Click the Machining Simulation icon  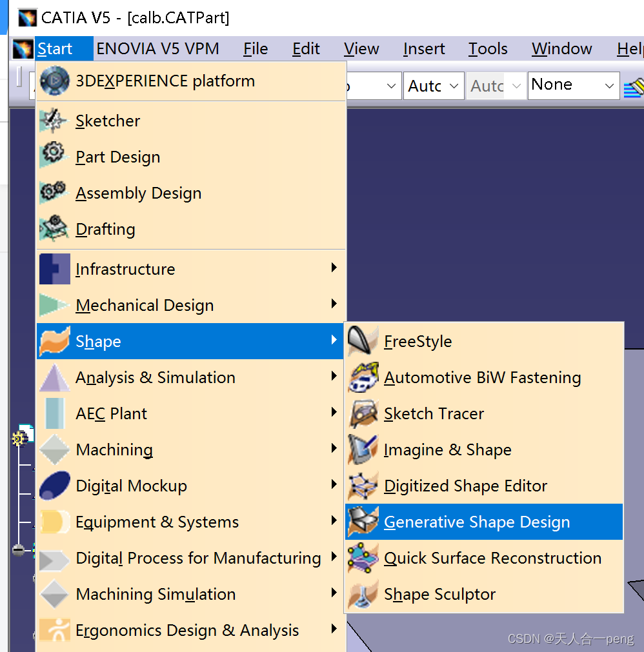click(54, 594)
